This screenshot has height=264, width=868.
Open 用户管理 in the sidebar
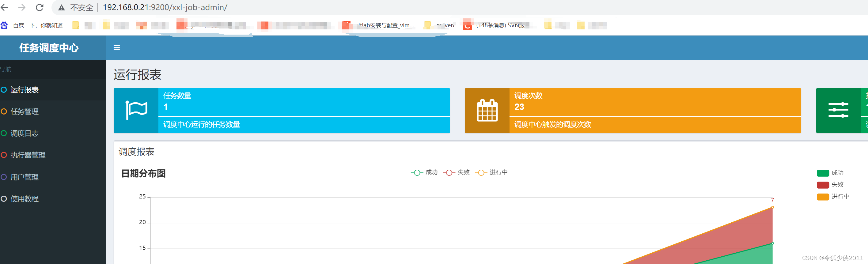pos(53,177)
